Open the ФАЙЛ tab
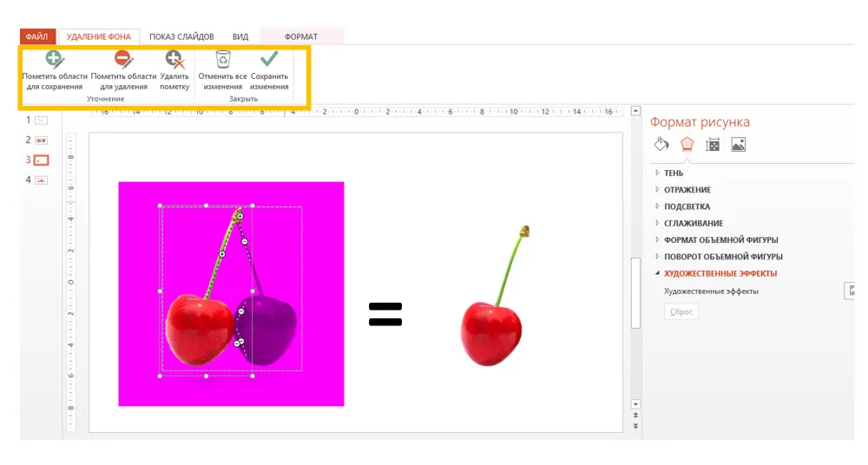 point(37,36)
